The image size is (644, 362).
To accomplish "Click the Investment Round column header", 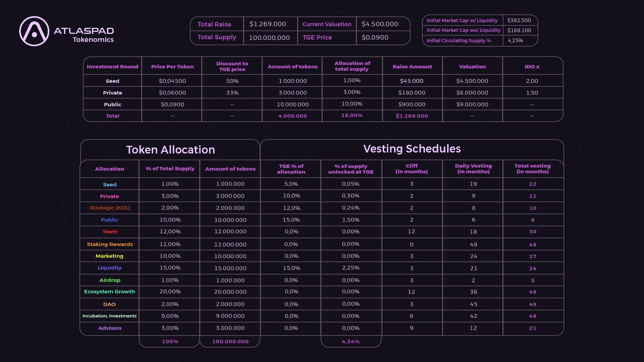I will coord(112,66).
